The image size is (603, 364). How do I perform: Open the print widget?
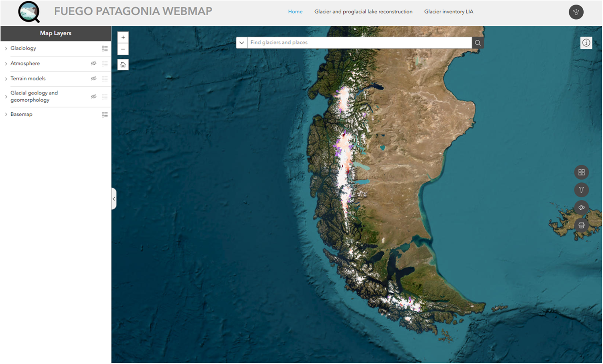581,225
